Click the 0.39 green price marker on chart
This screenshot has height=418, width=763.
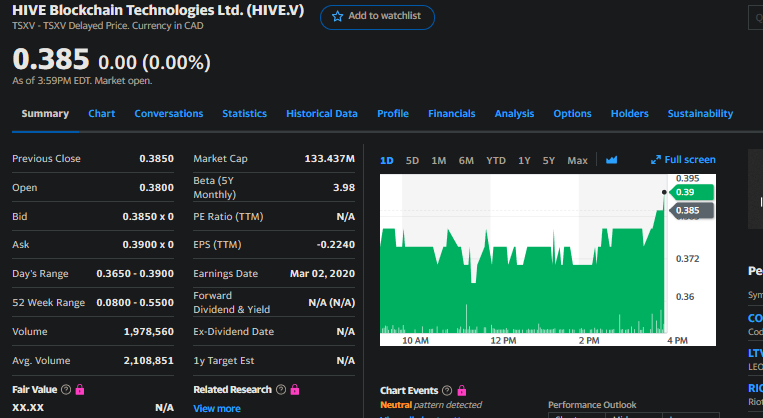click(x=687, y=192)
